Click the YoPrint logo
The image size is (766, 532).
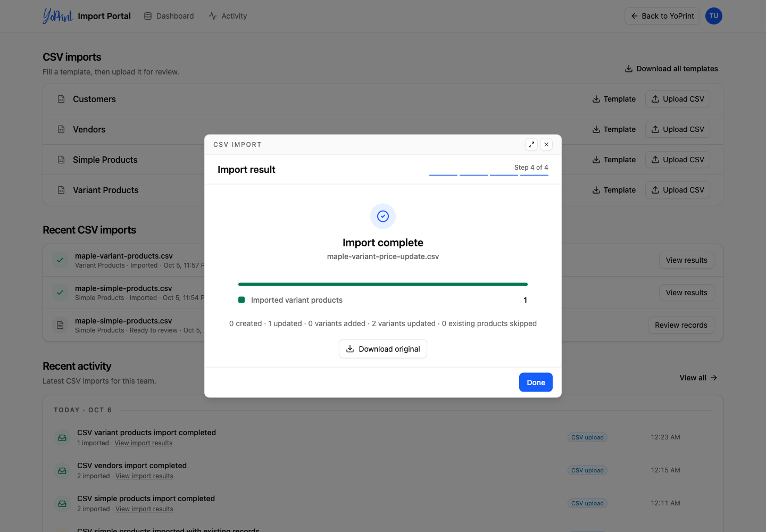57,16
